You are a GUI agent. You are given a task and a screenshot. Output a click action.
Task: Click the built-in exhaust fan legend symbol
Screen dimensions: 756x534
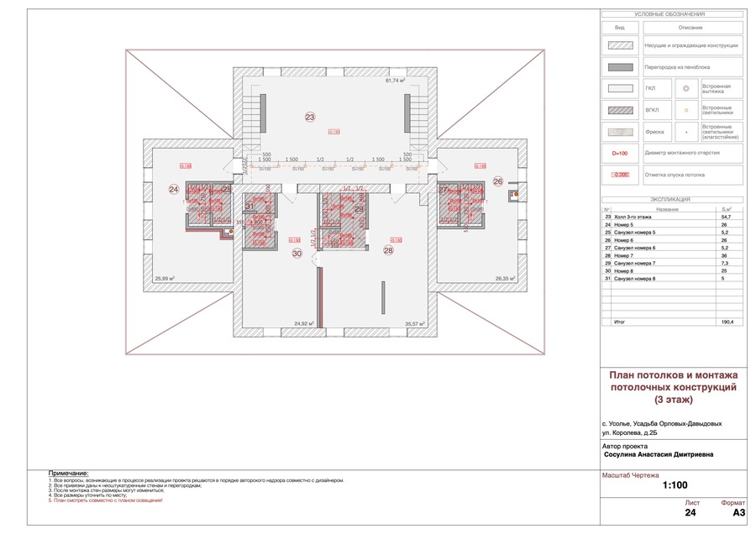[686, 89]
